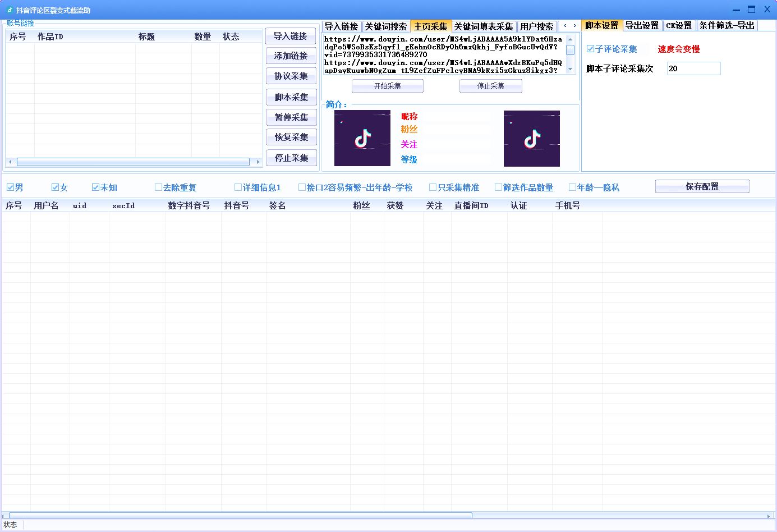Click the 保存配置 button
Image resolution: width=777 pixels, height=532 pixels.
click(702, 186)
